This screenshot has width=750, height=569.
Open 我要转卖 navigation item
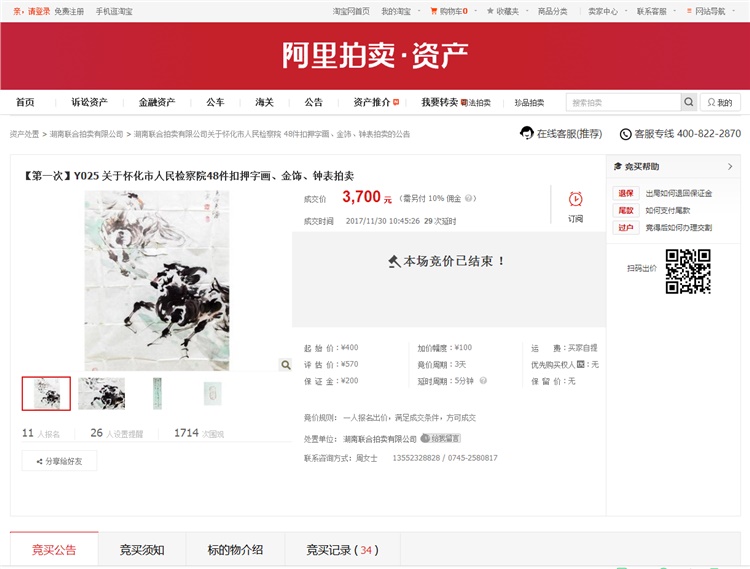coord(440,102)
